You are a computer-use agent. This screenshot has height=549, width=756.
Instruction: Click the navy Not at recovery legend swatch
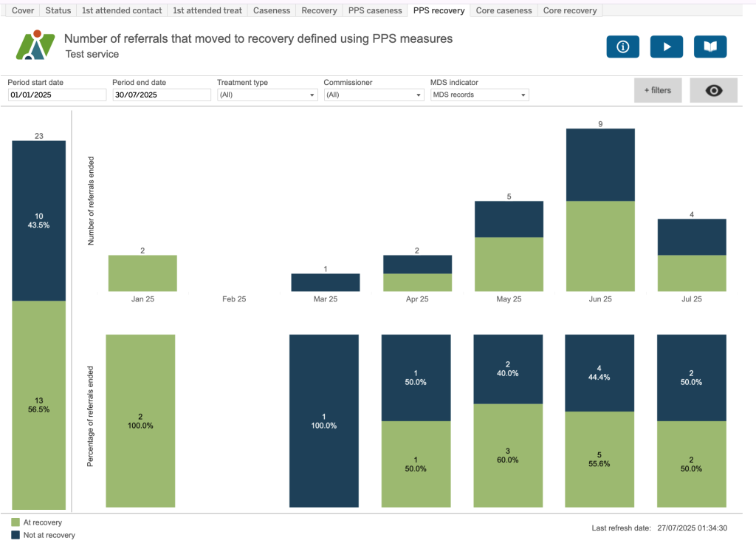coord(16,535)
